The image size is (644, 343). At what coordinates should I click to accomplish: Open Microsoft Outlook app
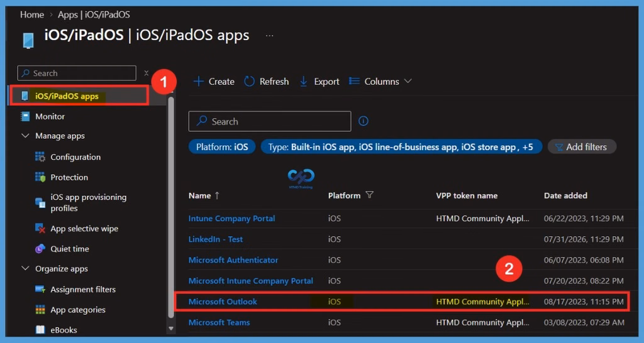[223, 302]
